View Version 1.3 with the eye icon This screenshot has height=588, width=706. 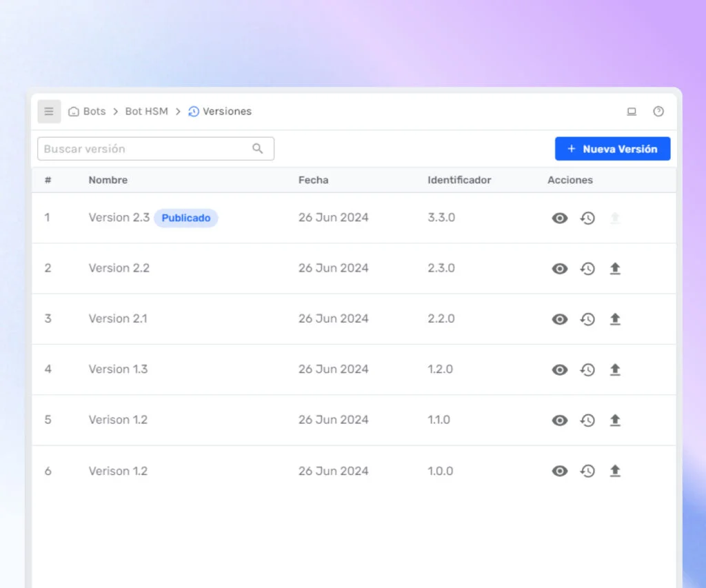click(560, 369)
